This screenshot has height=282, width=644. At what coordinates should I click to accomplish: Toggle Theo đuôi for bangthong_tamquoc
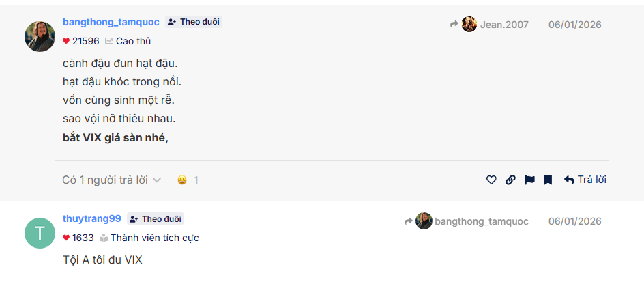194,22
